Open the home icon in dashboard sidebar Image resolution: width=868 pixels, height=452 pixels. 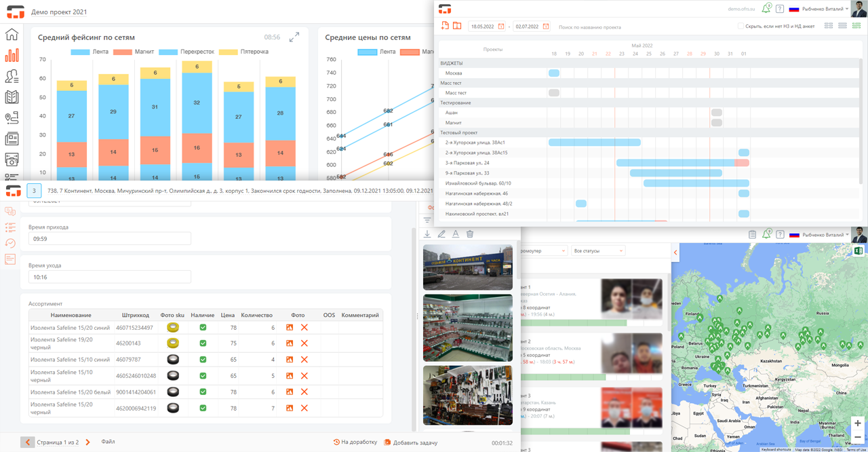(12, 35)
